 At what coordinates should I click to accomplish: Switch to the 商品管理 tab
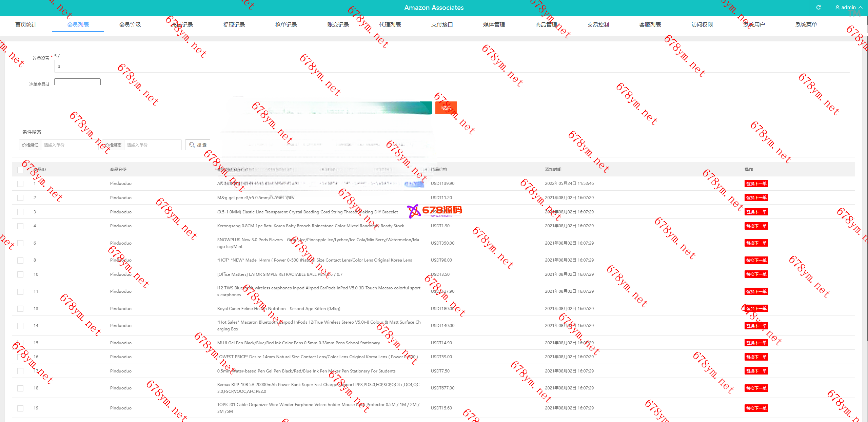coord(546,25)
